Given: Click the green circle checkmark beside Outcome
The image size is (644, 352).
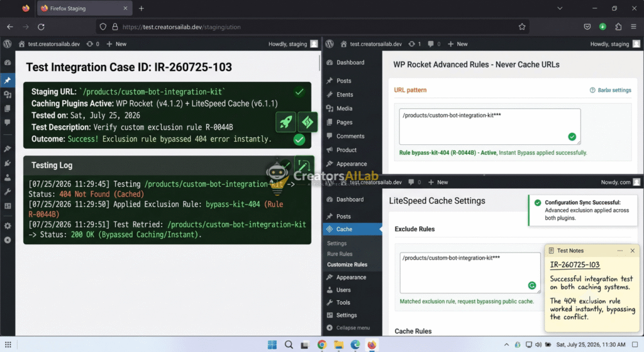Looking at the screenshot, I should pos(299,140).
